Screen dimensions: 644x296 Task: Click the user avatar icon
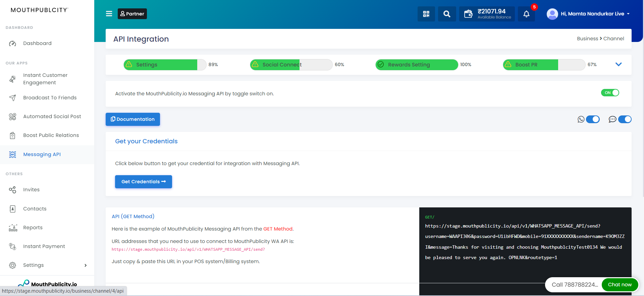tap(552, 14)
